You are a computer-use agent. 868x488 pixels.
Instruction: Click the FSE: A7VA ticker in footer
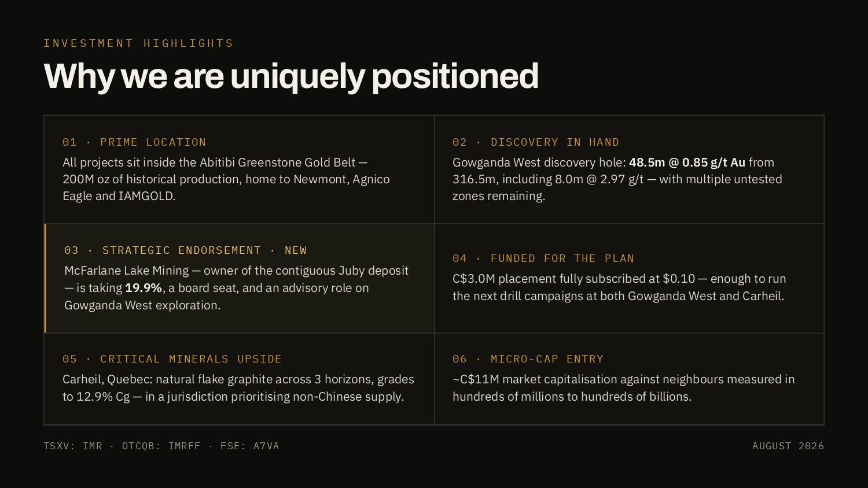250,446
